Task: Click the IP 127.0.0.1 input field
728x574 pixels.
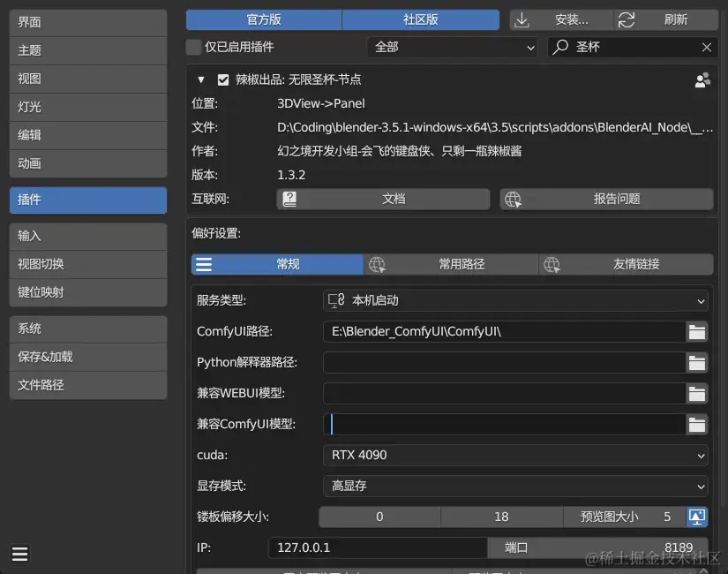Action: (x=378, y=548)
